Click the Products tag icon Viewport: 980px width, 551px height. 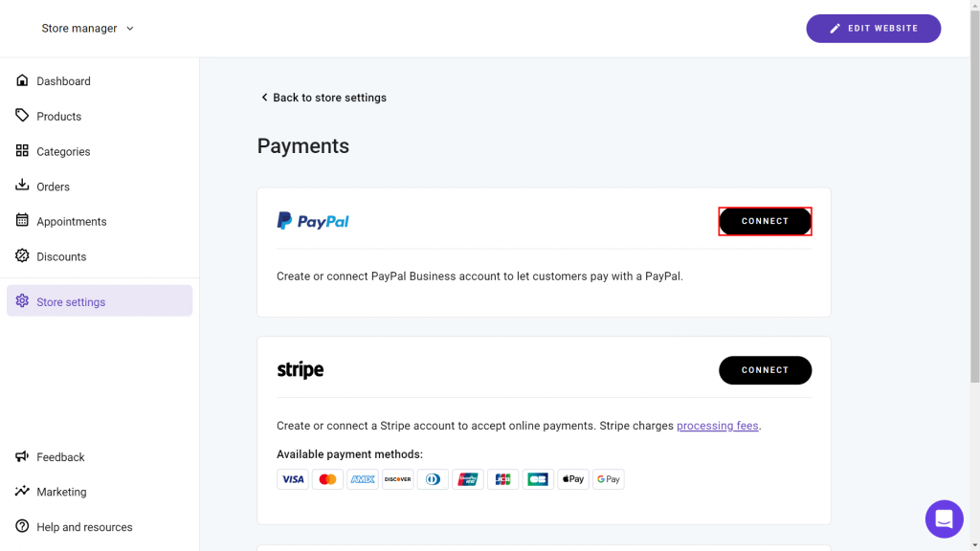pyautogui.click(x=22, y=116)
